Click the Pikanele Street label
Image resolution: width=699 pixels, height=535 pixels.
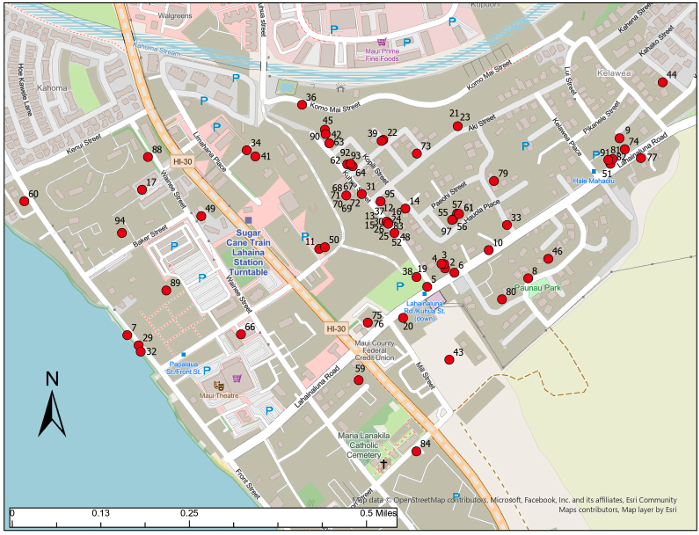coord(601,118)
